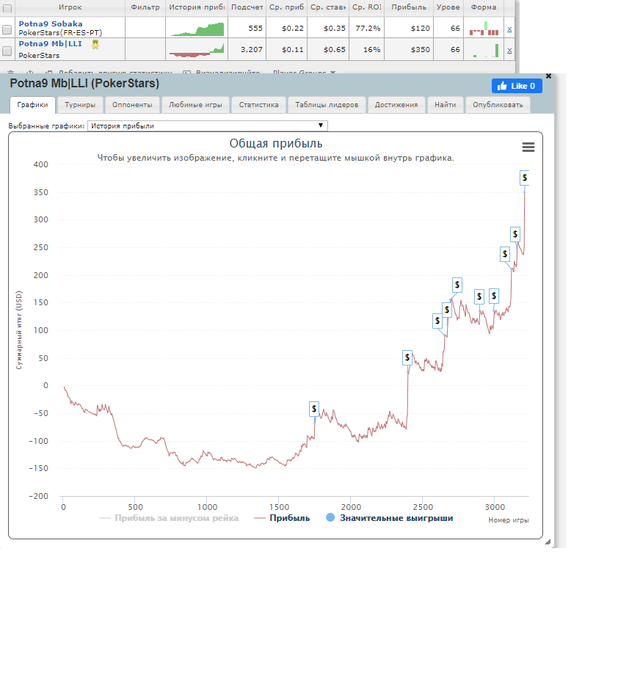Sort by the Прибыль column header
The image size is (618, 700).
click(409, 7)
